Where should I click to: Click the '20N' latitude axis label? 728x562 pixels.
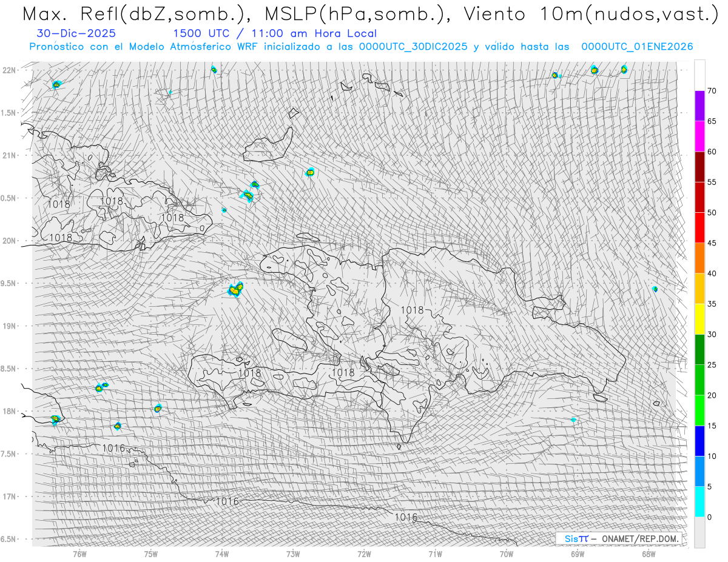[x=8, y=241]
